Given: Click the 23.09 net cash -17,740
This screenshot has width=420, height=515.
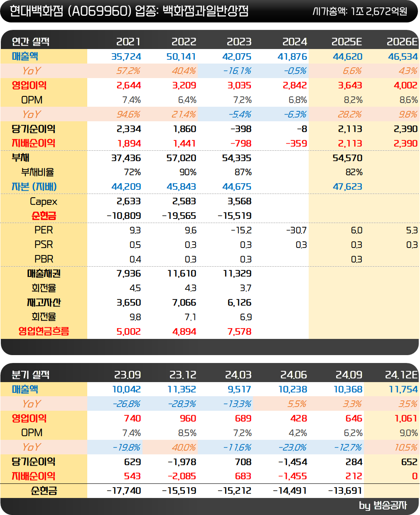Looking at the screenshot, I should pos(124,491).
